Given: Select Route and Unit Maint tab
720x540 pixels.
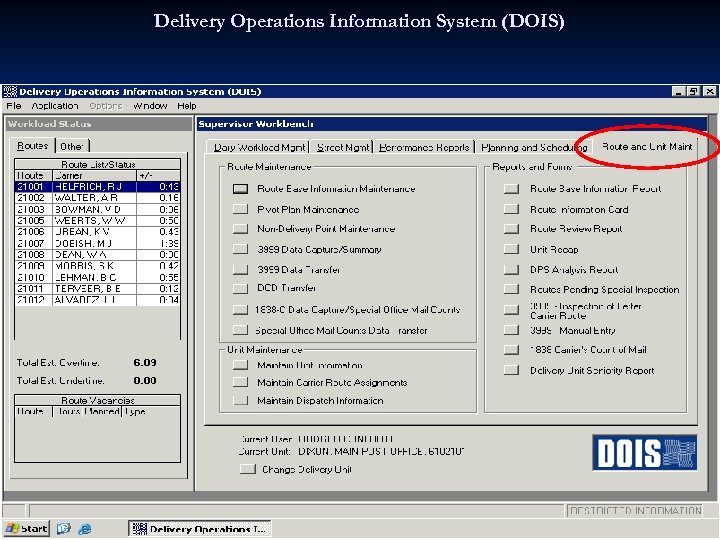Looking at the screenshot, I should click(647, 146).
